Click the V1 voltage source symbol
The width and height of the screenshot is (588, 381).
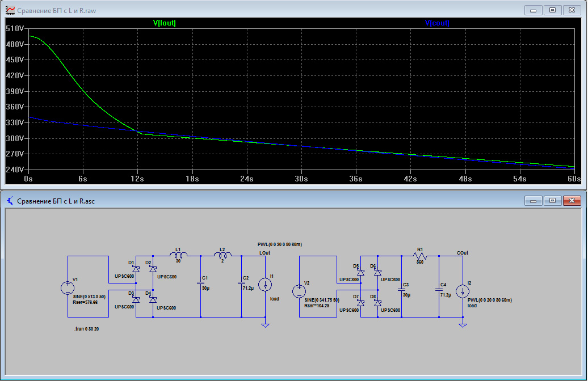point(68,288)
